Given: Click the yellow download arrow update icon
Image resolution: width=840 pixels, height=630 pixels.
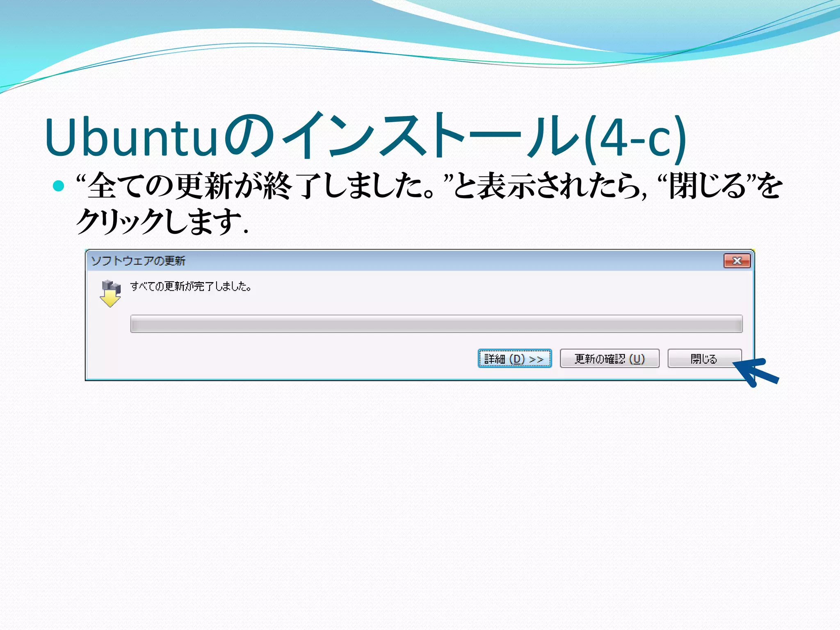Looking at the screenshot, I should (110, 293).
